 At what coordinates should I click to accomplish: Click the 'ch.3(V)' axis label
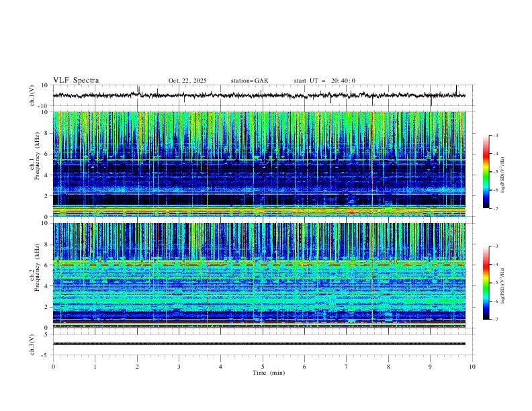click(x=32, y=345)
